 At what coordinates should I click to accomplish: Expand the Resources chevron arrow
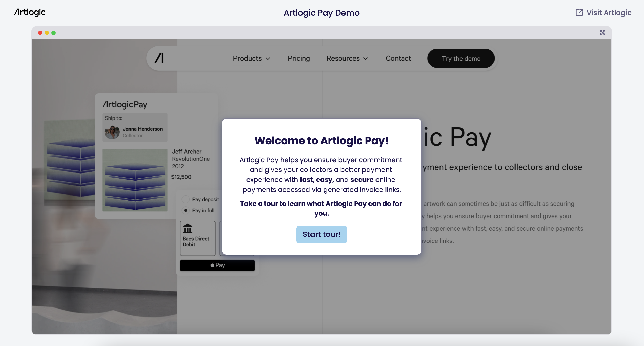[x=366, y=59]
